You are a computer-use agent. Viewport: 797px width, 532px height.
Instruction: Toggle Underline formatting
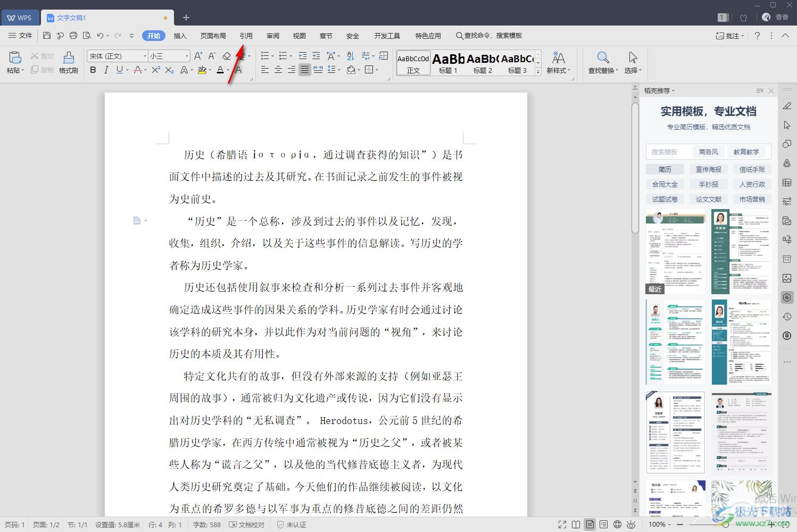119,70
